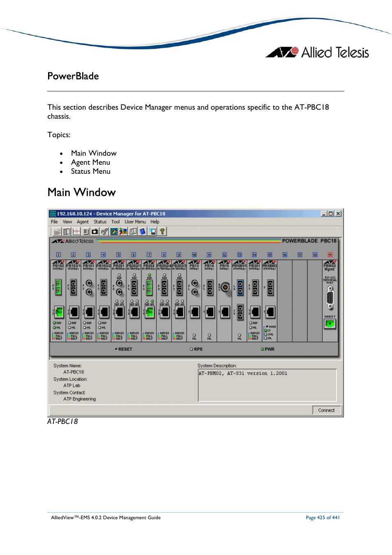The width and height of the screenshot is (392, 555).
Task: Select the red M management slot marker
Action: (x=330, y=255)
